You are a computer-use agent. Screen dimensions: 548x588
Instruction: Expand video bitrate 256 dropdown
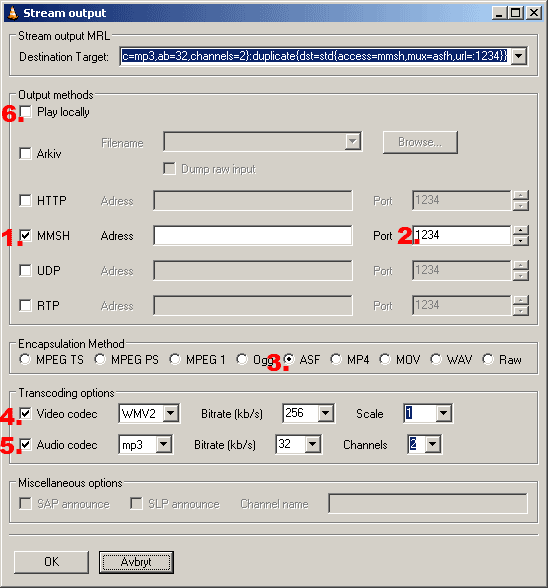pyautogui.click(x=326, y=413)
